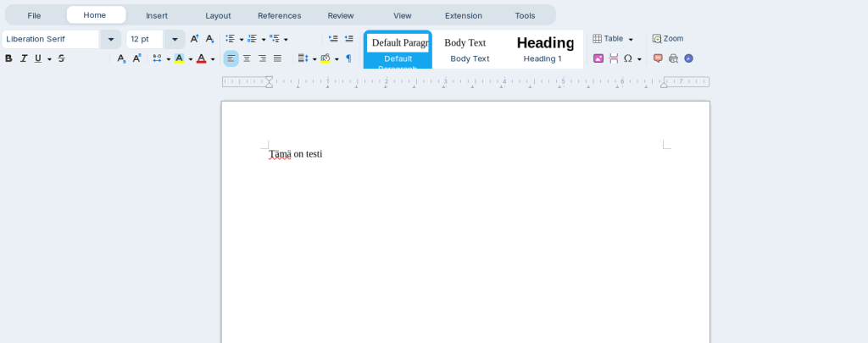Align paragraph to the right
This screenshot has width=868, height=343.
coord(263,58)
